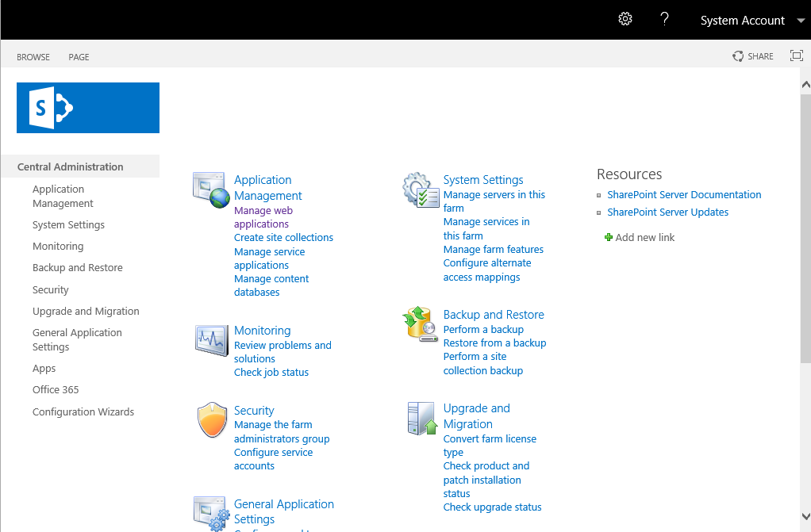Open Application Management in the left navigation

[x=63, y=196]
